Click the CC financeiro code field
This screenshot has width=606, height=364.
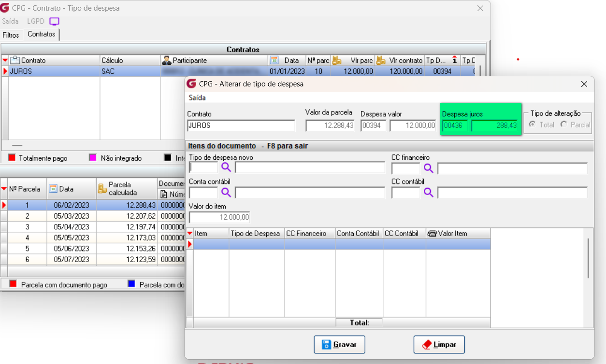coord(405,168)
